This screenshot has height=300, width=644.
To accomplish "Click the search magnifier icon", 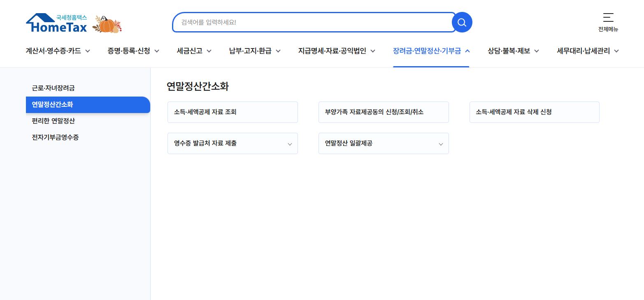I will pyautogui.click(x=461, y=22).
